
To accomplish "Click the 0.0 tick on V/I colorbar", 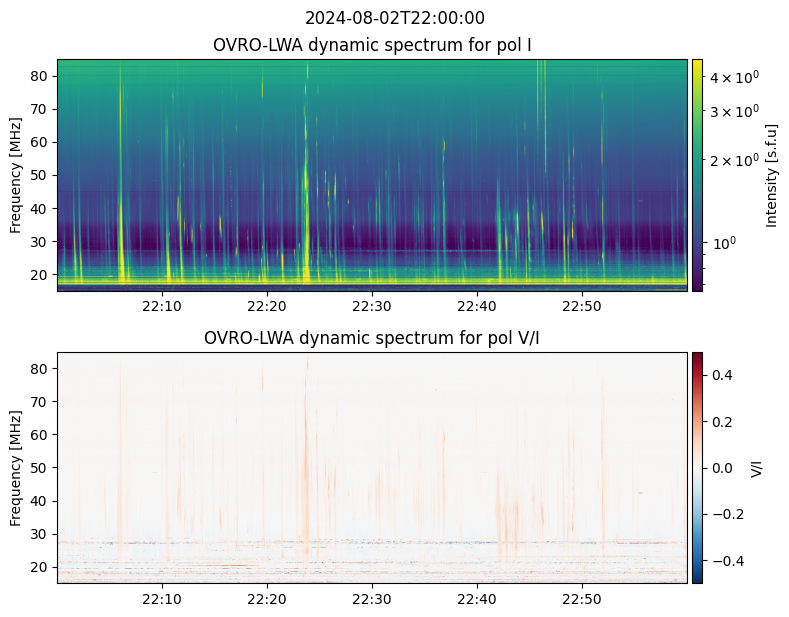I will click(x=723, y=468).
